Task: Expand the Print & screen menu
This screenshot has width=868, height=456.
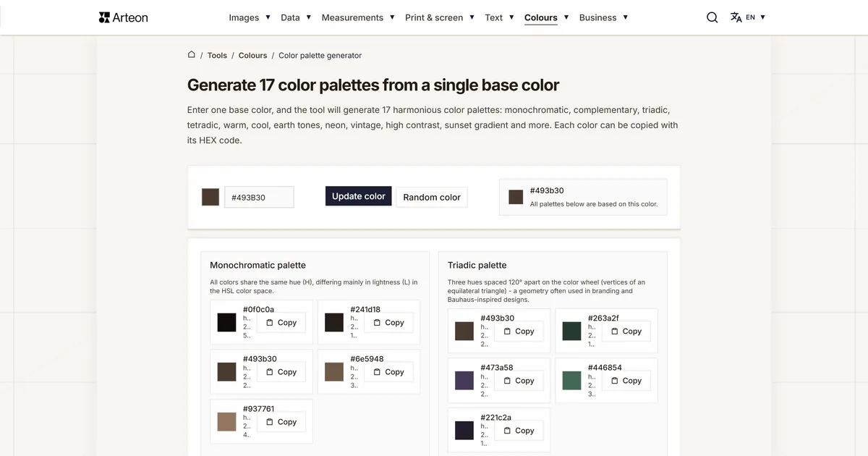Action: click(x=440, y=17)
